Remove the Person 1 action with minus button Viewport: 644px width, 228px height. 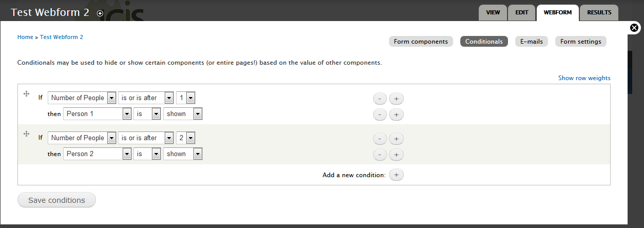pos(379,115)
